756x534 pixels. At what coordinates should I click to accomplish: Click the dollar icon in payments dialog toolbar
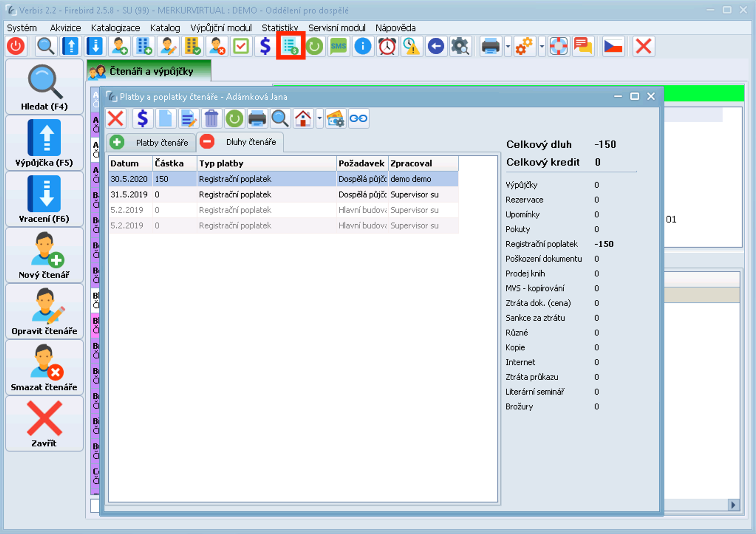point(143,119)
